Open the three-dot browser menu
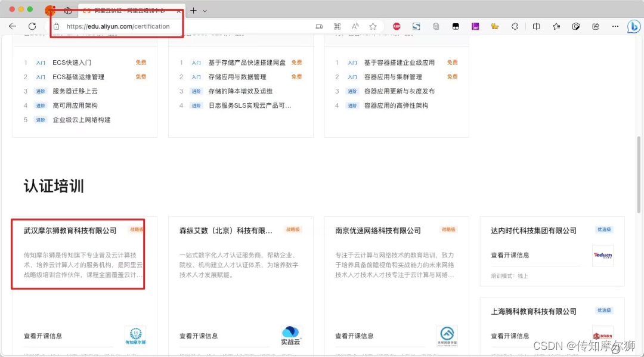Viewport: 644px width, 357px height. [x=615, y=26]
